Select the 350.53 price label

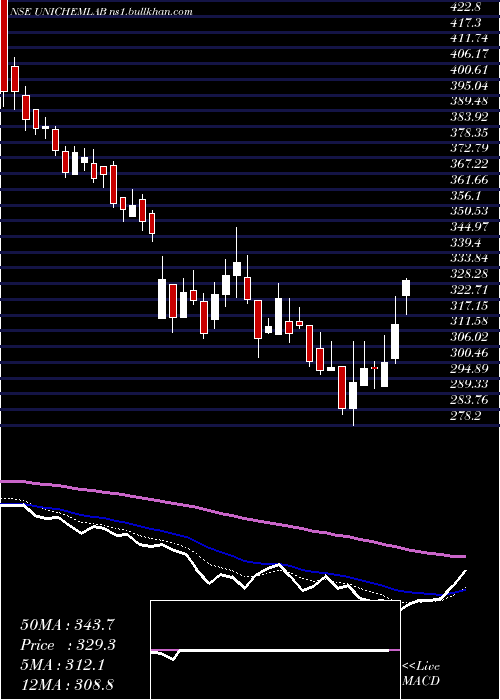pos(470,211)
